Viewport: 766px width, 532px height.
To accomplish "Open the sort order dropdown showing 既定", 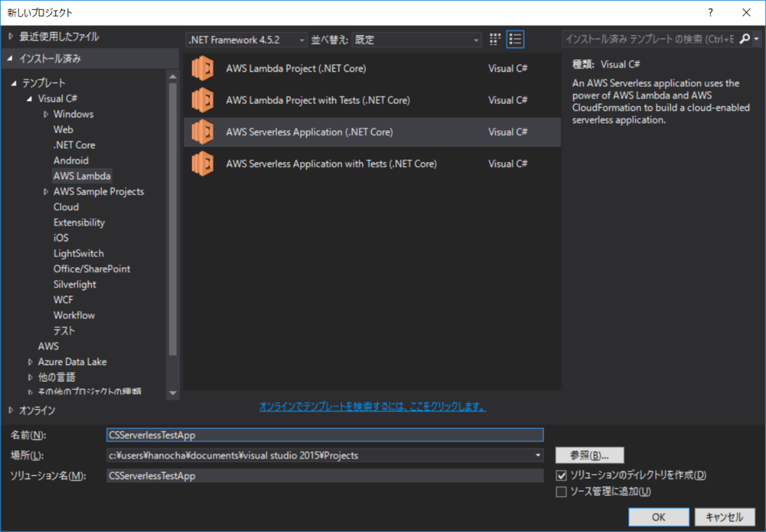I will point(417,40).
